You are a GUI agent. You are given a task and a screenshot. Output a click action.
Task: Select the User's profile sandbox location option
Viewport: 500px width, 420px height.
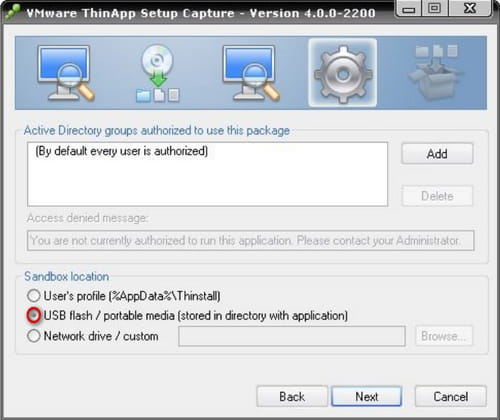point(34,296)
